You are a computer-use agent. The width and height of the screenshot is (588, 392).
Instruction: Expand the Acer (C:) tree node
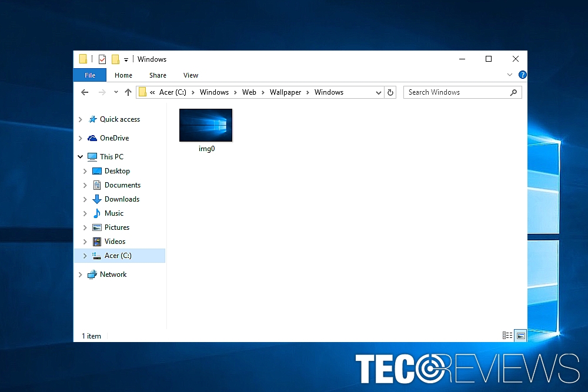tap(85, 256)
